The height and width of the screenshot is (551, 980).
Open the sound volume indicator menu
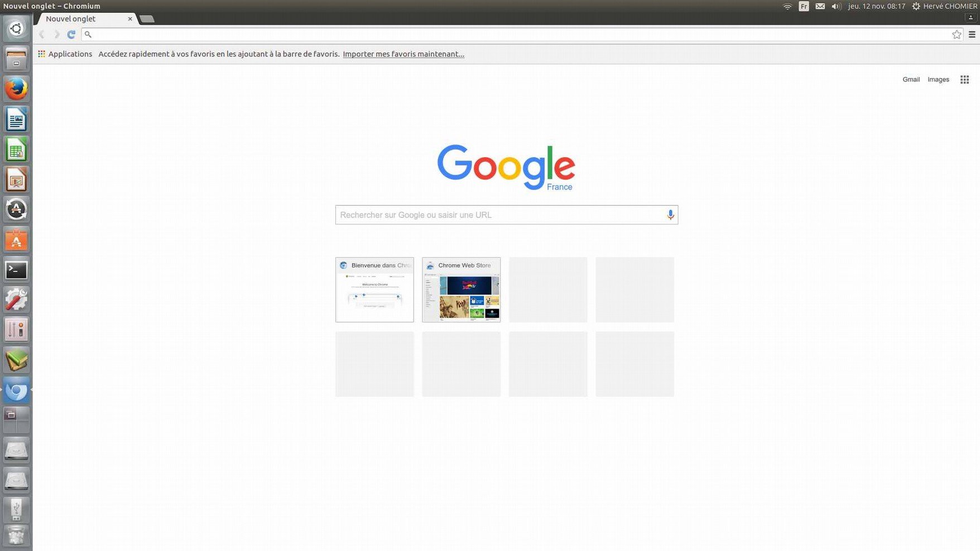[836, 6]
